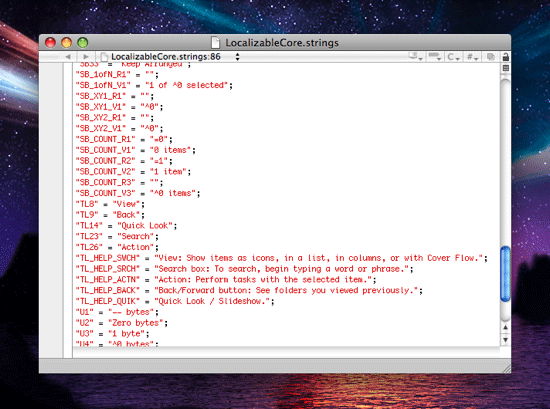Click the "TL_HELP_BACK" line
Image resolution: width=550 pixels, height=409 pixels.
coord(249,290)
